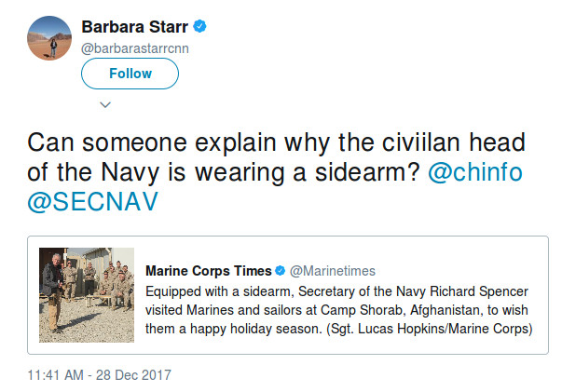Open the 11:41 AM tweet timestamp

coord(57,375)
